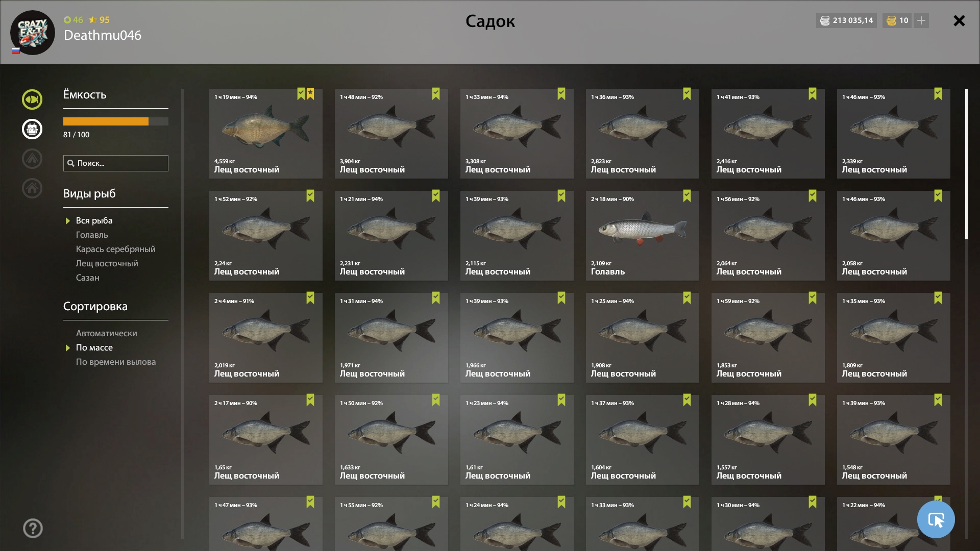Click the capacity value 81 / 100

point(76,135)
